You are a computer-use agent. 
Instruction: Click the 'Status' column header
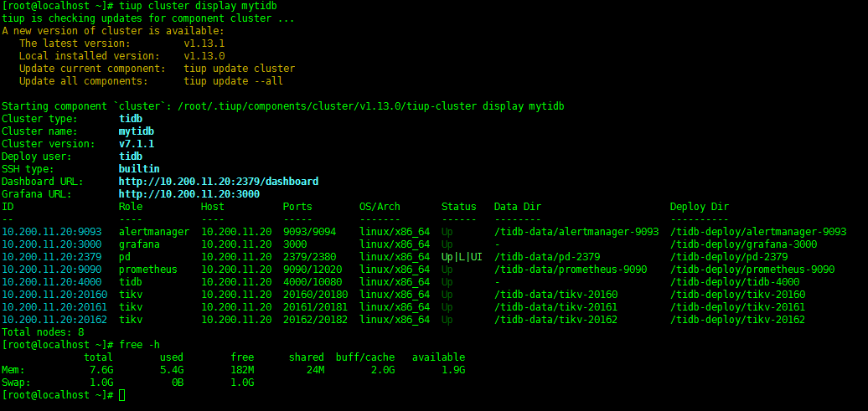459,206
